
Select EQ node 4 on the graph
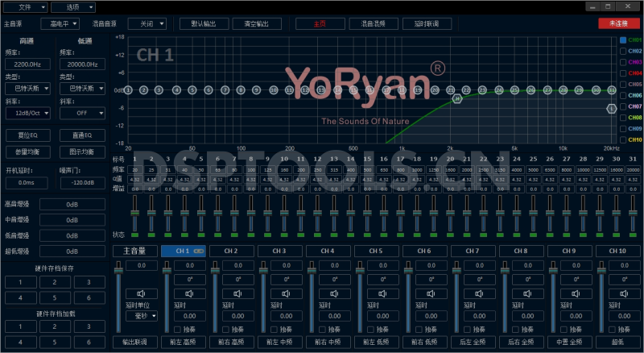pyautogui.click(x=176, y=90)
